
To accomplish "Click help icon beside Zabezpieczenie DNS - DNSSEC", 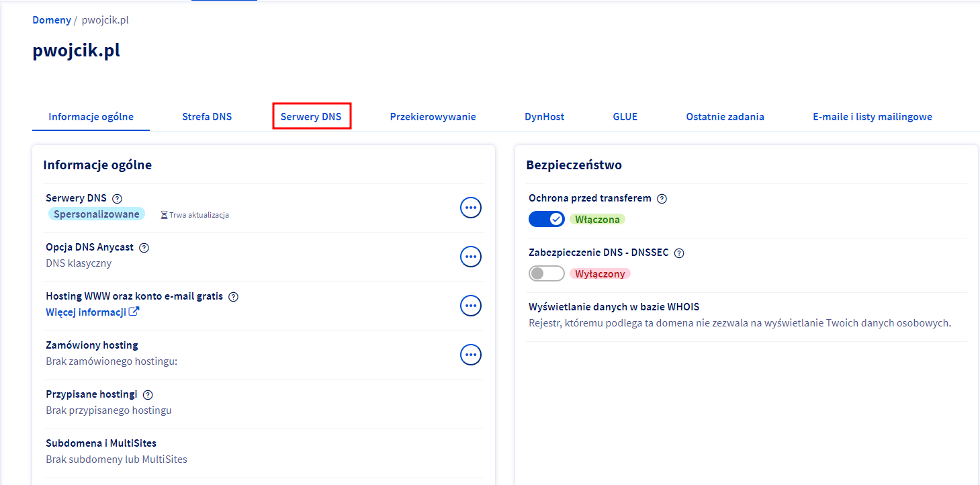I will pos(679,253).
